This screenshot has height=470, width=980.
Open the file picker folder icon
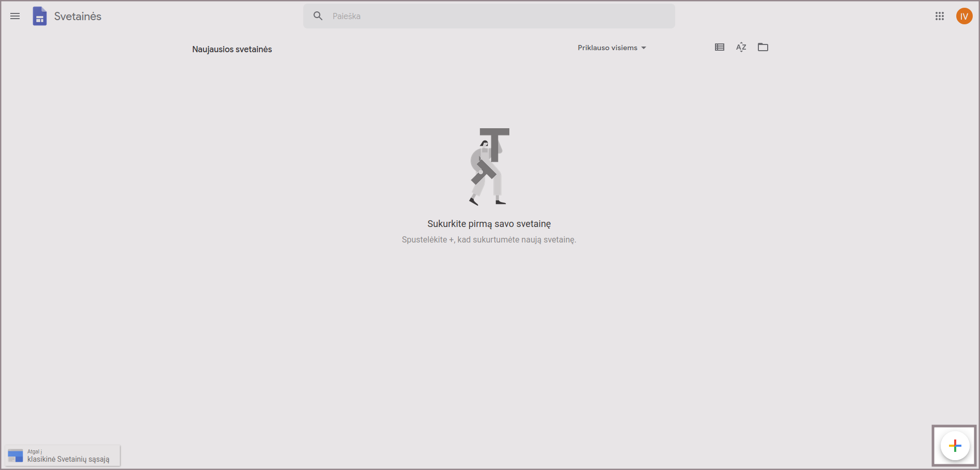pyautogui.click(x=763, y=47)
